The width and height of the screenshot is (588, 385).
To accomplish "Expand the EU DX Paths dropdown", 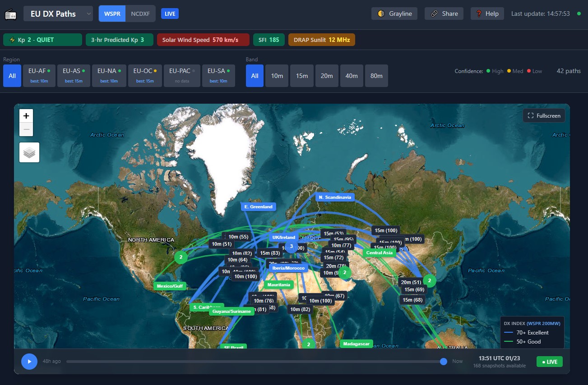I will coord(58,14).
